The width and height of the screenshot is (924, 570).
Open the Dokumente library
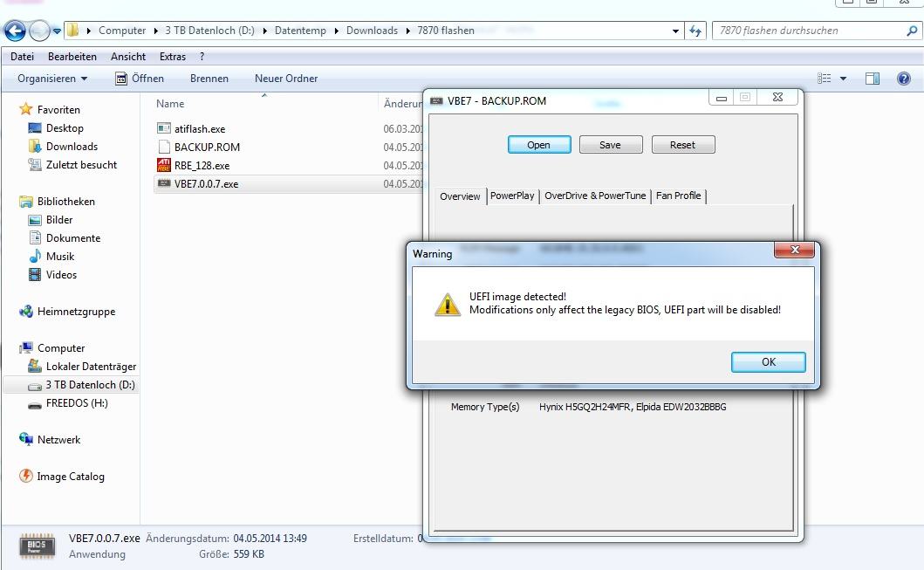click(x=73, y=237)
